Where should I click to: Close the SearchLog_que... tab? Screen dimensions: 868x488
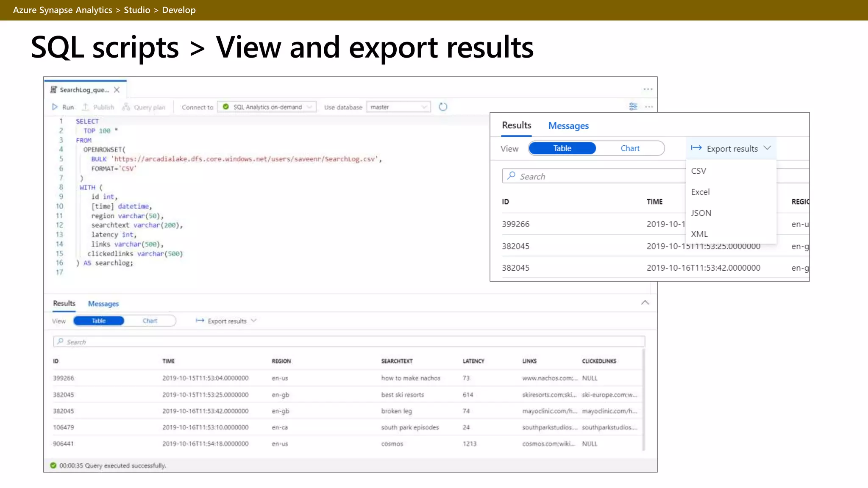[x=117, y=90]
